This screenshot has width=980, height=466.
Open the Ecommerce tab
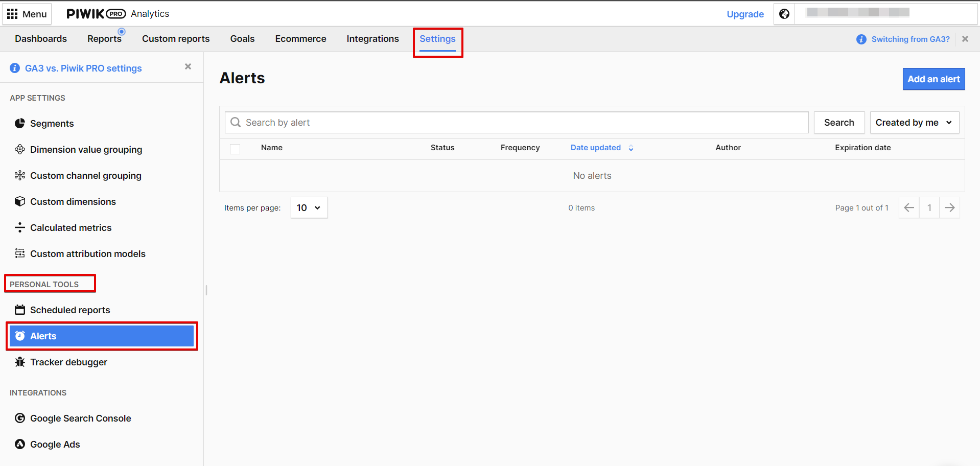click(x=300, y=39)
